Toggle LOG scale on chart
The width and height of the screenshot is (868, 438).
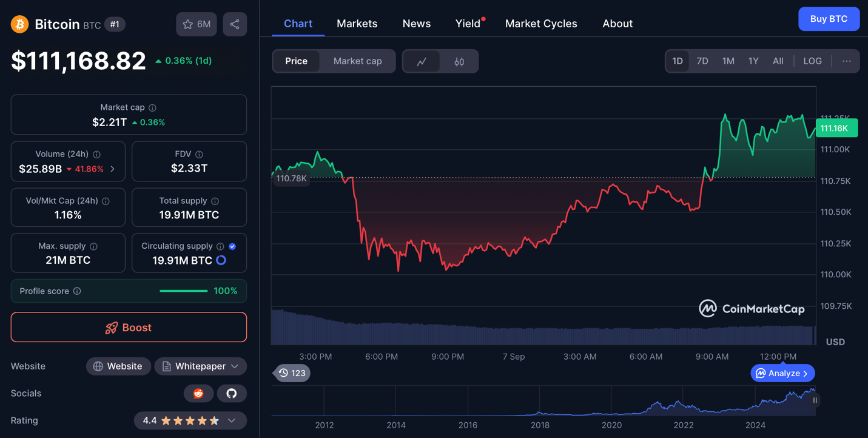(x=813, y=61)
